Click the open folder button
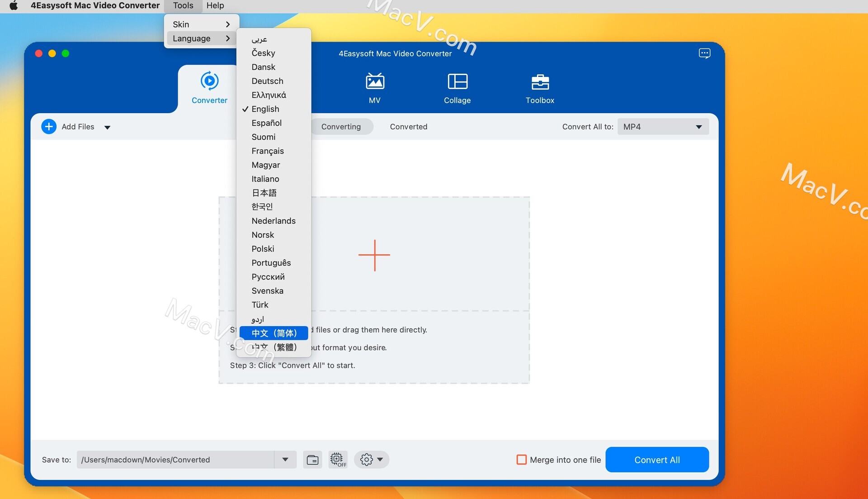The image size is (868, 499). click(x=312, y=460)
